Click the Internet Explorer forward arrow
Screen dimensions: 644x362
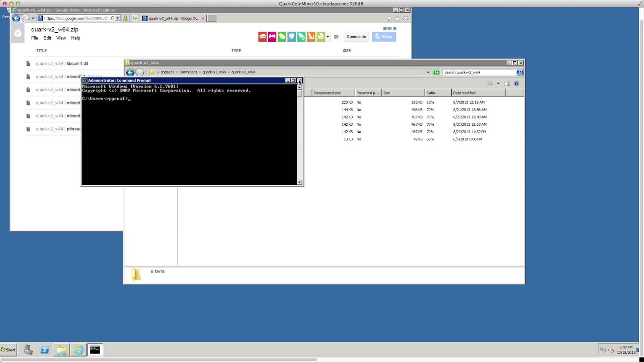point(26,19)
